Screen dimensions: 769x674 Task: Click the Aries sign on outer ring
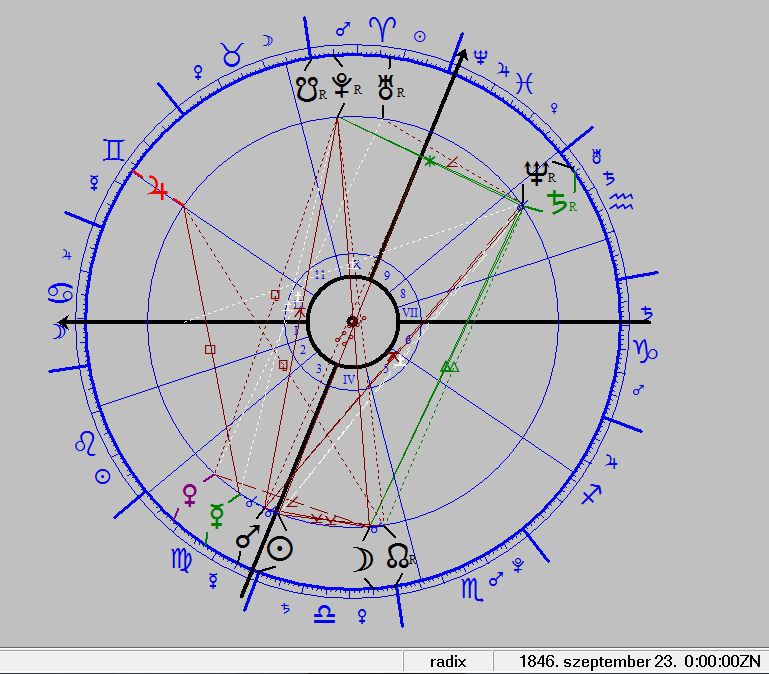coord(381,27)
